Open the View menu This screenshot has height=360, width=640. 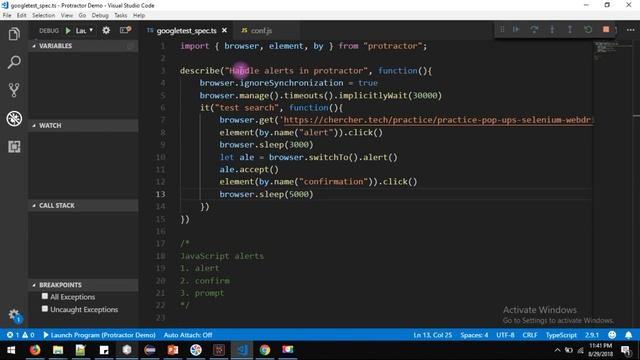point(67,15)
